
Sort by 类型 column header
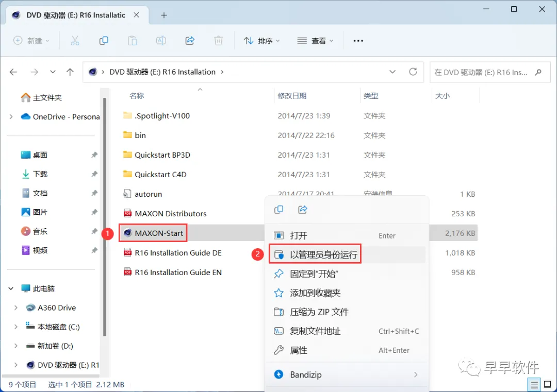pyautogui.click(x=371, y=96)
